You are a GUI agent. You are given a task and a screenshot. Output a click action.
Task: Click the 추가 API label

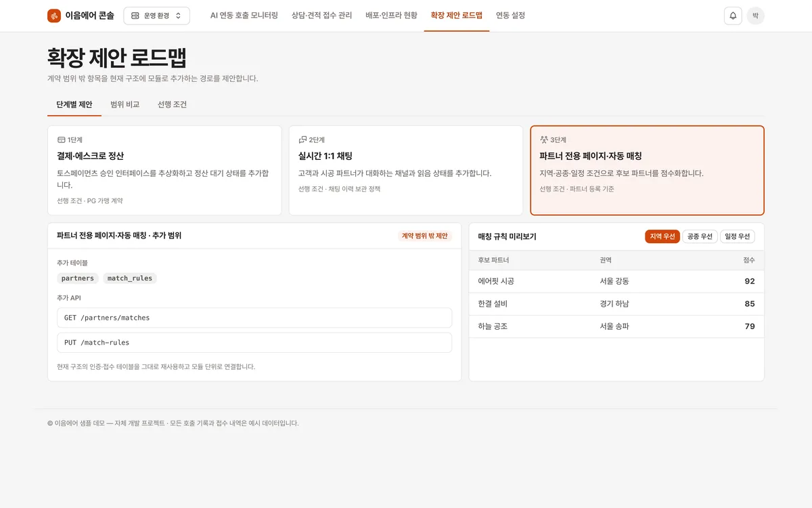[x=70, y=298]
